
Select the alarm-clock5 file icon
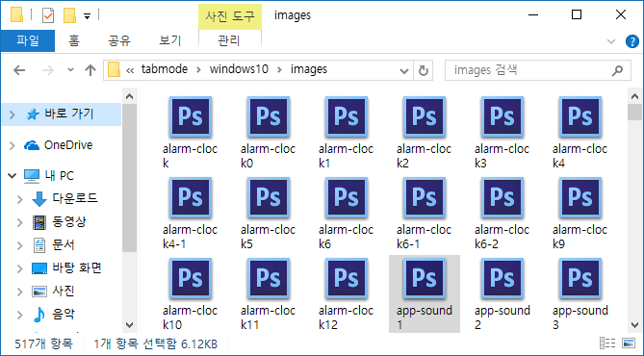(x=269, y=197)
